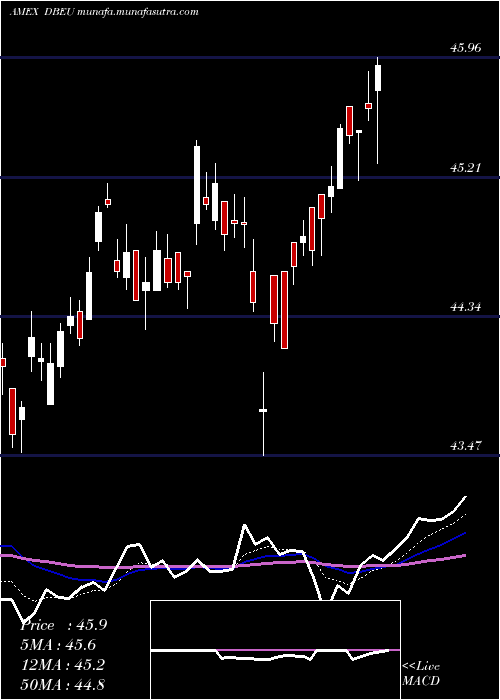Select the 45.96 price level label
500x700 pixels.
coord(466,47)
